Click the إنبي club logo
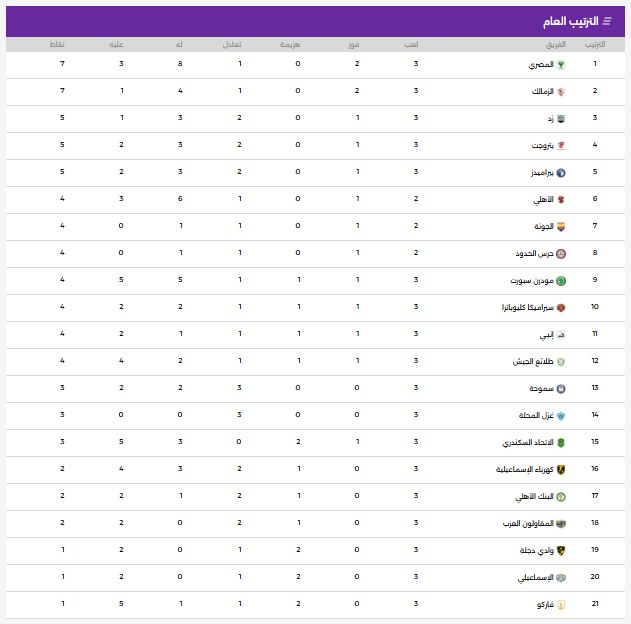This screenshot has height=624, width=631. click(x=561, y=335)
